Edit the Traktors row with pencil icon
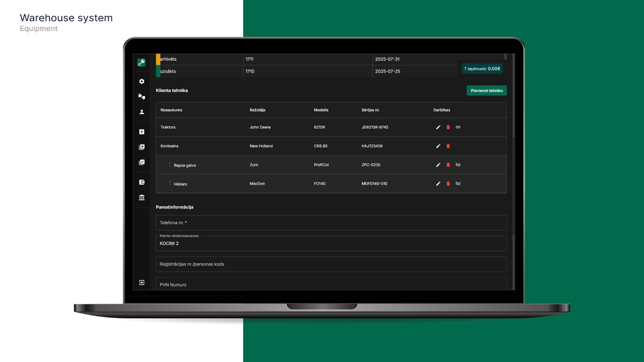This screenshot has height=362, width=644. tap(438, 127)
